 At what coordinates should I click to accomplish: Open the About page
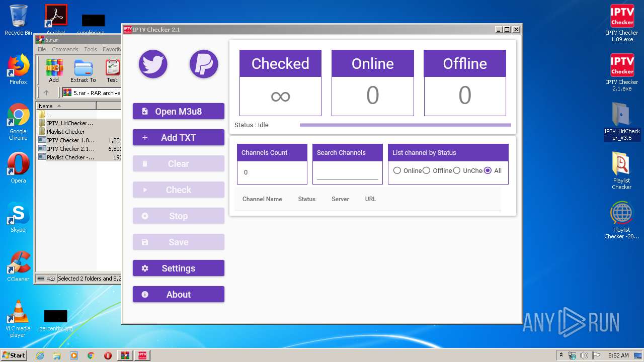coord(179,294)
